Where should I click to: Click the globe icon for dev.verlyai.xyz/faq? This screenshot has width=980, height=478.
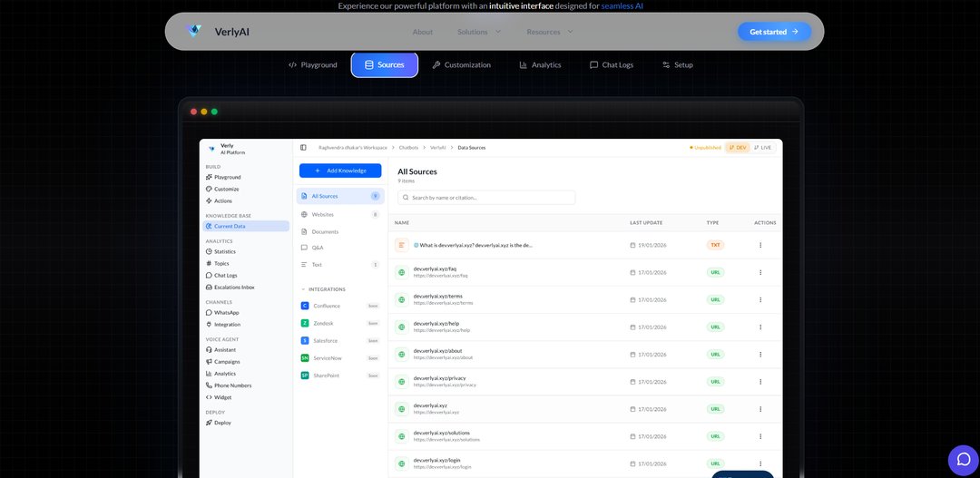click(402, 272)
